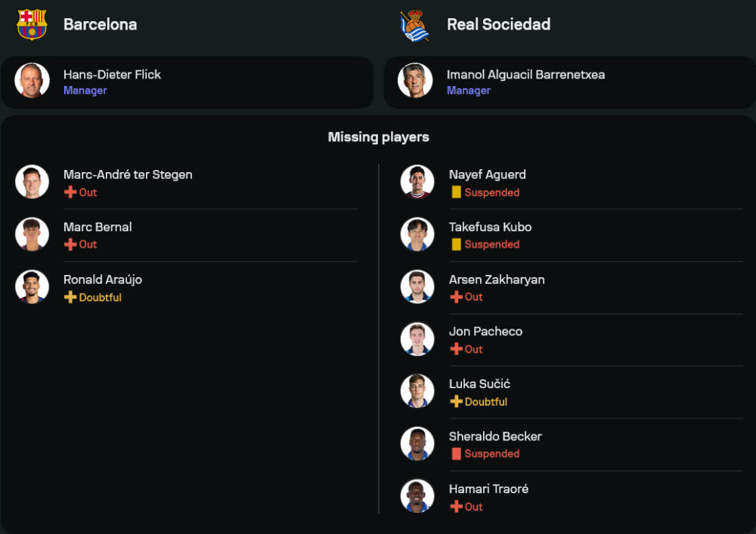Click the Missing players section heading
The image size is (756, 534).
(378, 137)
